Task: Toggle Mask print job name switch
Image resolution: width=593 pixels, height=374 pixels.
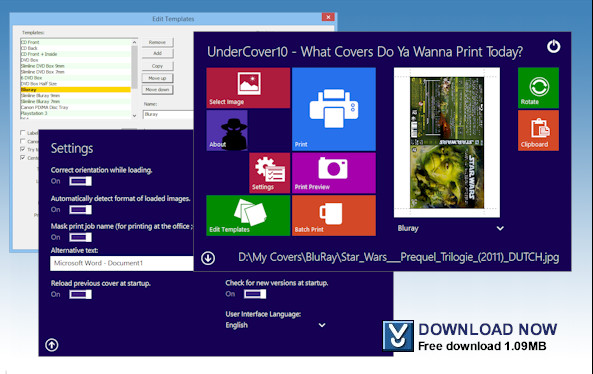Action: (x=80, y=237)
